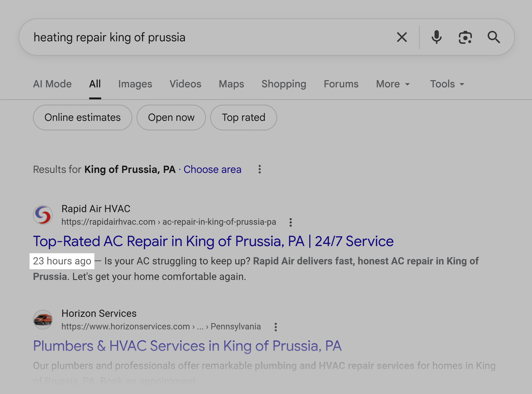Click the "Choose area" link

point(212,169)
